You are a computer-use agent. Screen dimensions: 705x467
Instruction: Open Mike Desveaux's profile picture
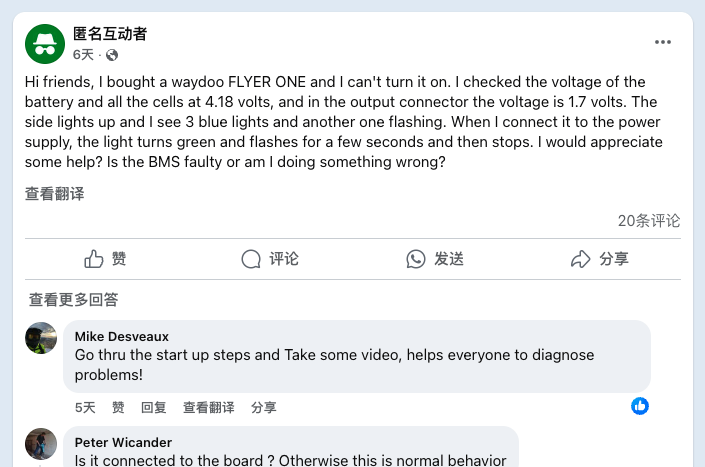tap(41, 338)
